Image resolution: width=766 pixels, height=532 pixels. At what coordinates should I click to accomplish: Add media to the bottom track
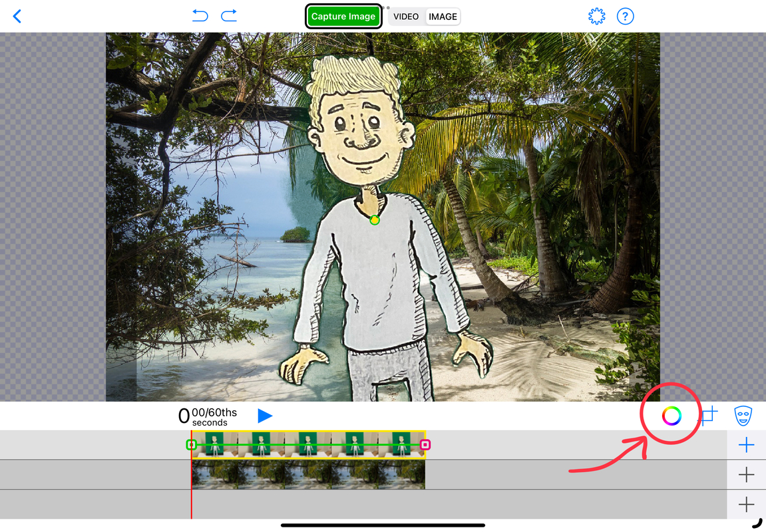pyautogui.click(x=746, y=504)
